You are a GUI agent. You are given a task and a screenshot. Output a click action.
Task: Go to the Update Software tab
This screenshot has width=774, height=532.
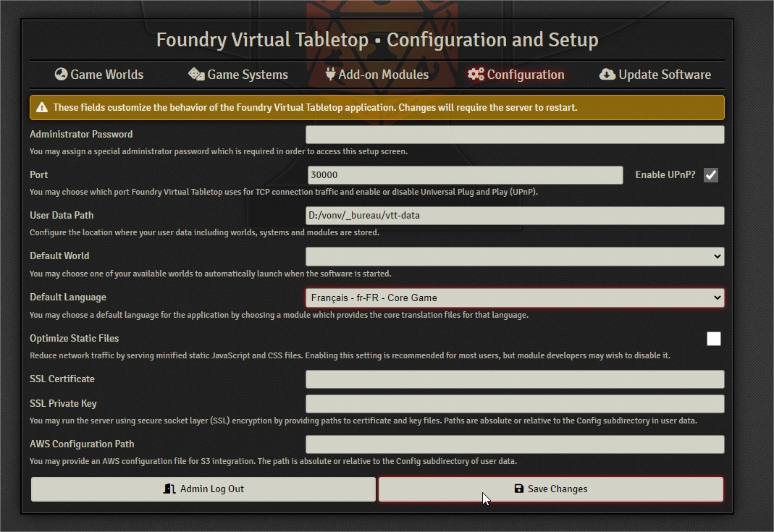point(655,75)
